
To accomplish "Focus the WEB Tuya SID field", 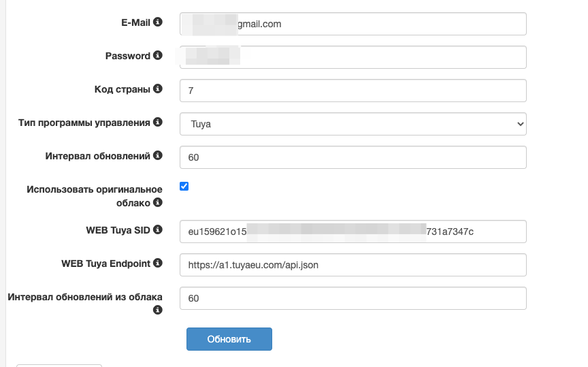I will pos(353,232).
